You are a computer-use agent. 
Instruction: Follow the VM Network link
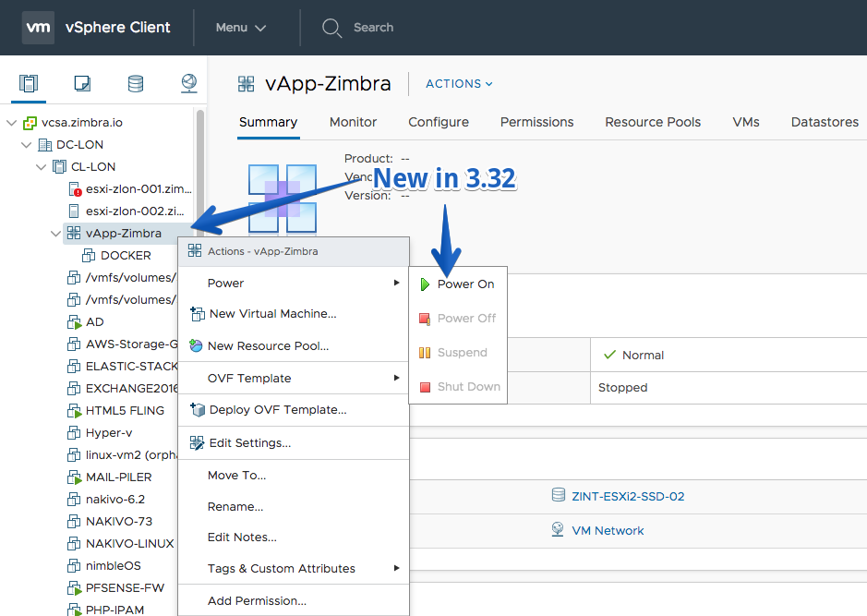click(x=608, y=531)
